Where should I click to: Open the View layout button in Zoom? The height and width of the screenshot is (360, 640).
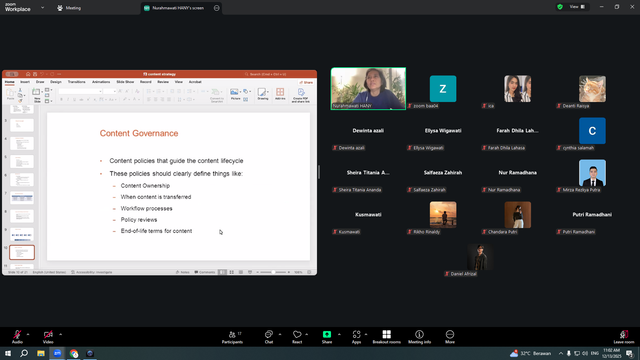[577, 7]
